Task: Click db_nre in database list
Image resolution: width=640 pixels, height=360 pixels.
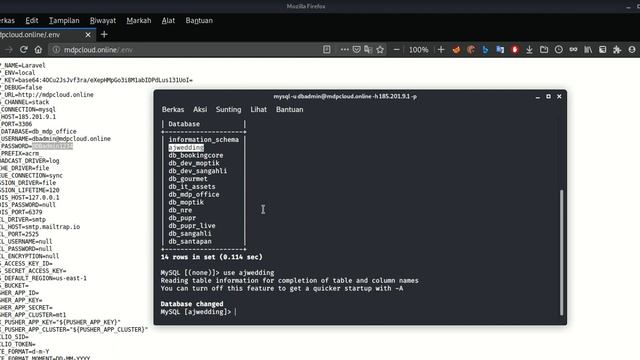Action: (x=180, y=210)
